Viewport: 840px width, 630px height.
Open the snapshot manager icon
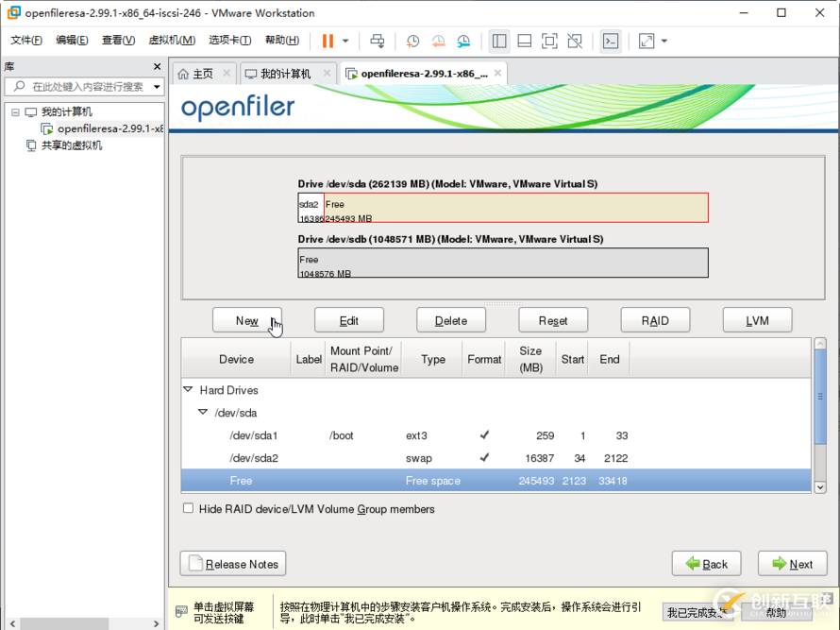(x=463, y=41)
